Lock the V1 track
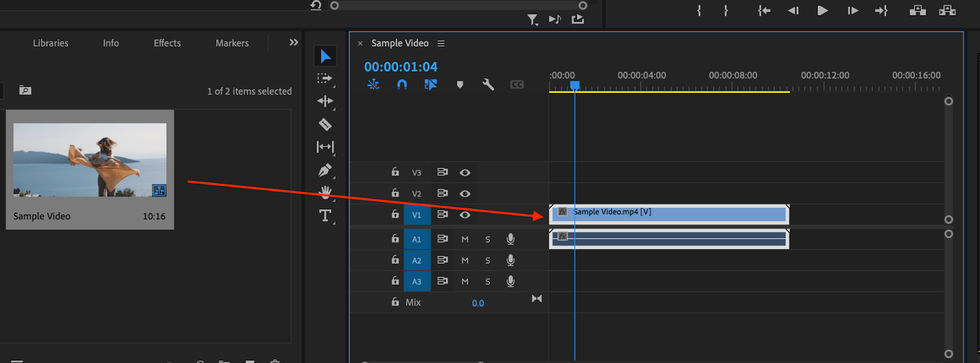Image resolution: width=980 pixels, height=363 pixels. tap(395, 214)
